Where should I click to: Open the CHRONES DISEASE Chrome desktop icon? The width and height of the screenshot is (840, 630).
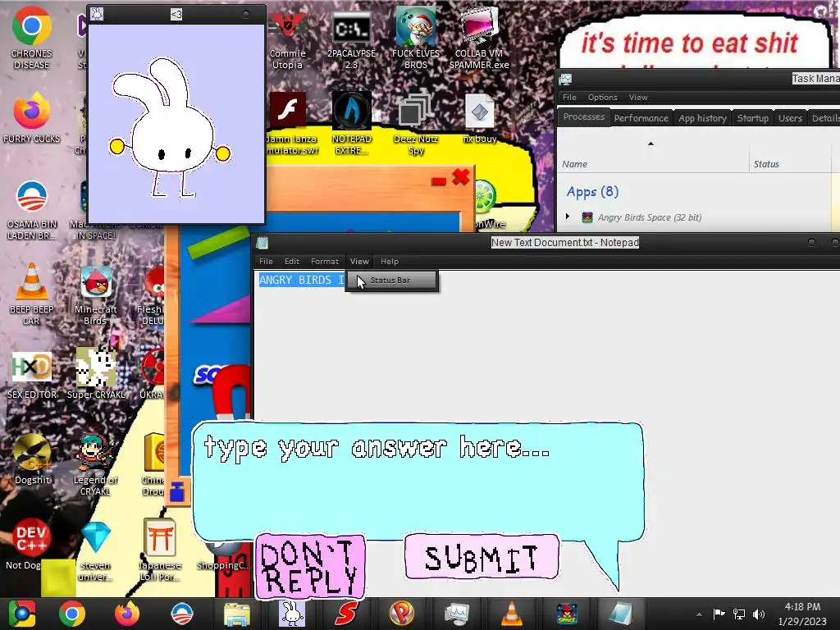(x=32, y=38)
